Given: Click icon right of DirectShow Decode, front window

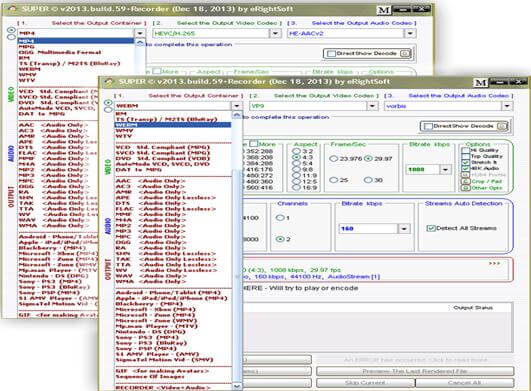Looking at the screenshot, I should tap(502, 126).
